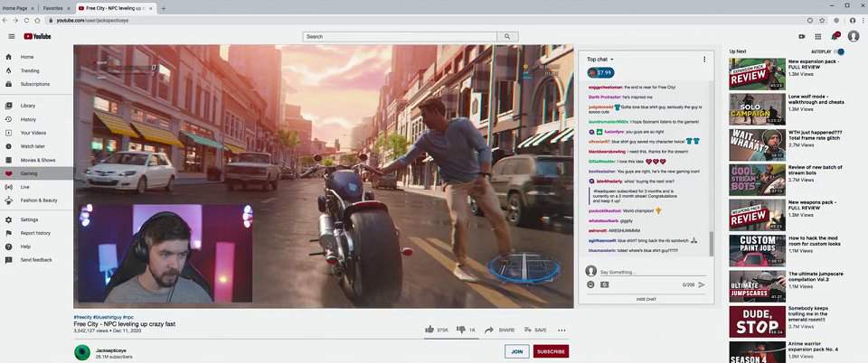
Task: Send the chat message arrow
Action: click(702, 284)
